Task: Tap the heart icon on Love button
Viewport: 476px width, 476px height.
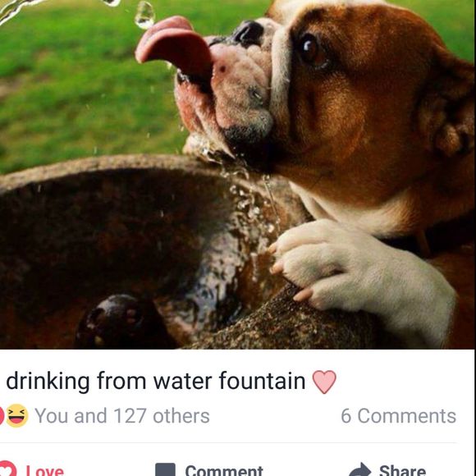Action: click(7, 469)
